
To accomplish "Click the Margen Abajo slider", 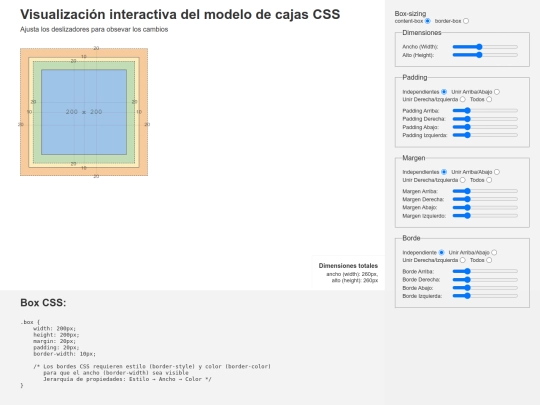I will point(485,208).
